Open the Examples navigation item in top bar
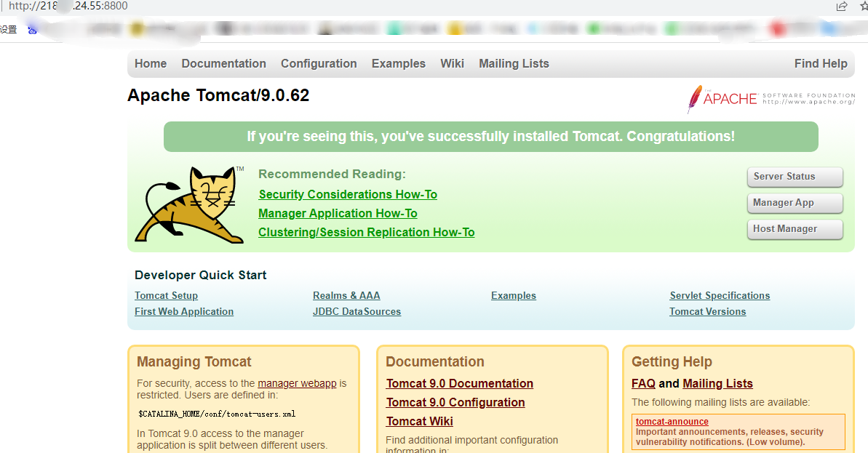Screen dimensions: 868x453 399,63
